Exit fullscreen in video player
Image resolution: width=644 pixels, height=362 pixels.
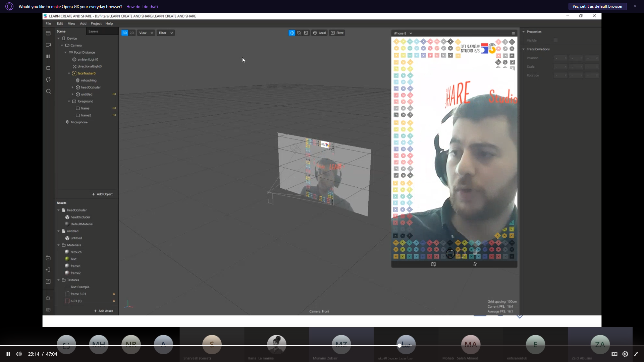click(x=636, y=354)
